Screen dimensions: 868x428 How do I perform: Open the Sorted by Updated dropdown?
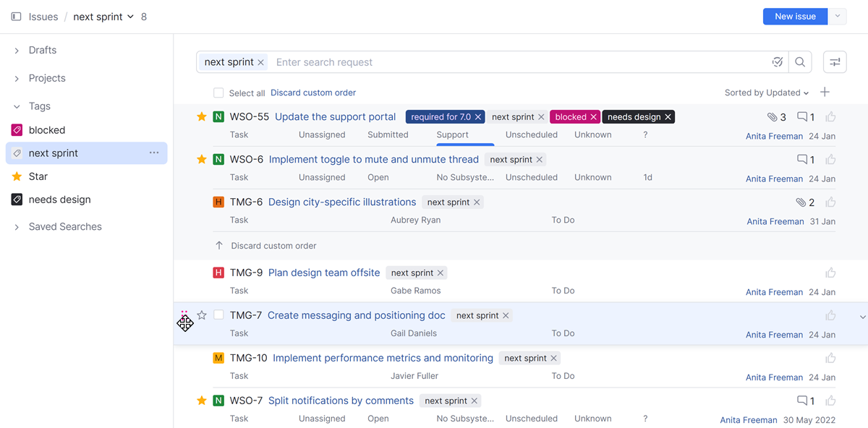coord(767,93)
